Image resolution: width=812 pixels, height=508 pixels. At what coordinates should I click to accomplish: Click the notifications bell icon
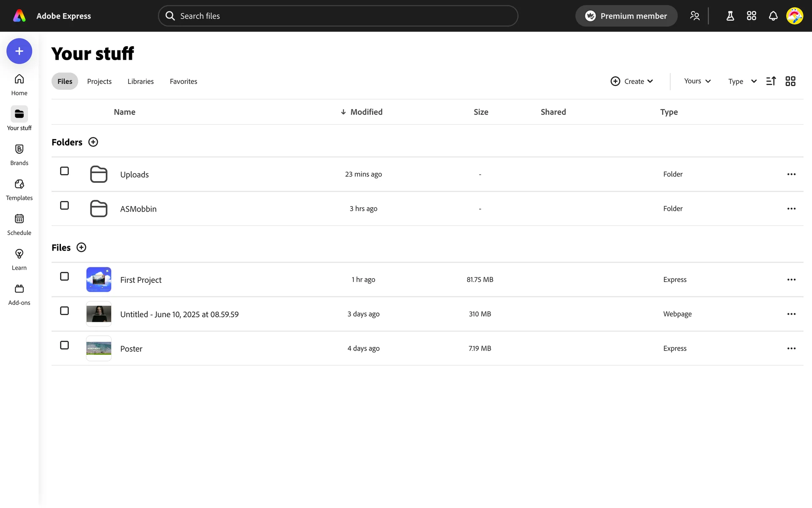pos(773,16)
